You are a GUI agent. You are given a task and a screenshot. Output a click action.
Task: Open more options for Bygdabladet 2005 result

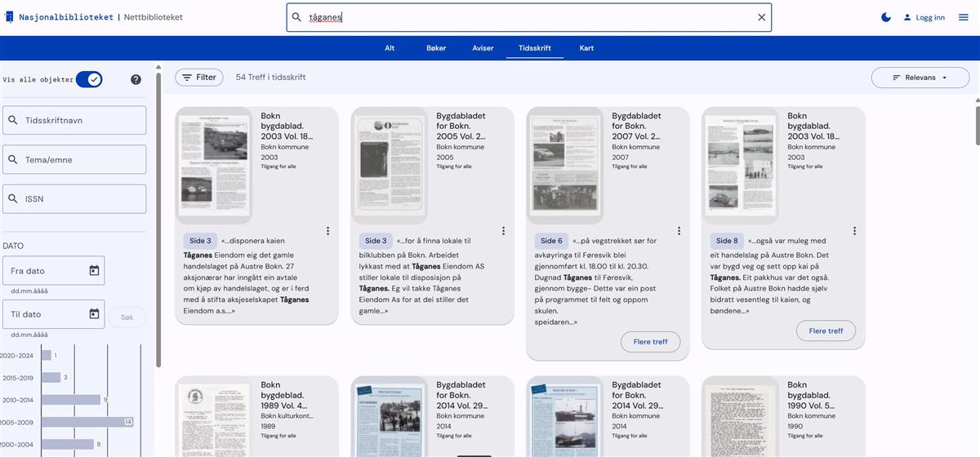[x=504, y=231]
